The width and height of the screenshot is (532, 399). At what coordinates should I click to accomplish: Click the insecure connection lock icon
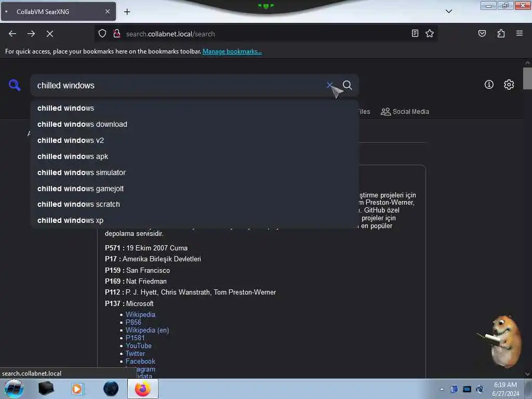(x=117, y=34)
